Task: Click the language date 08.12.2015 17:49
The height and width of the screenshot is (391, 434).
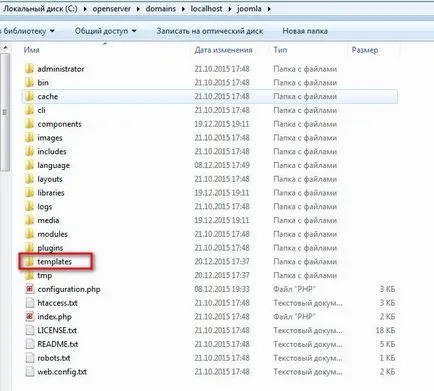Action: (222, 165)
